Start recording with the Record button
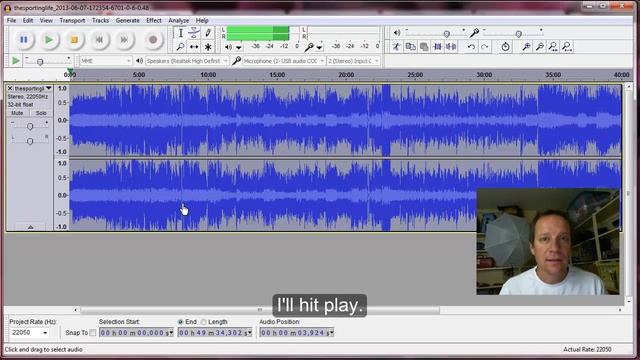The height and width of the screenshot is (360, 640). (x=153, y=40)
